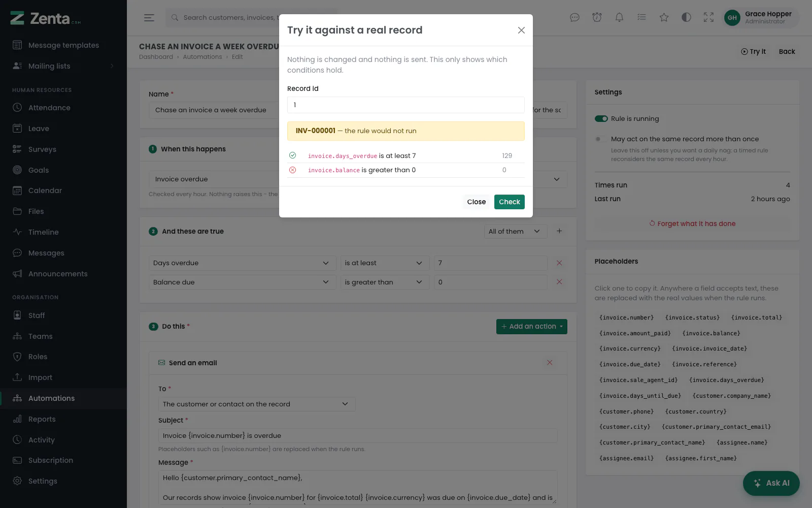Image resolution: width=812 pixels, height=508 pixels.
Task: Click the Try it button
Action: [x=753, y=52]
